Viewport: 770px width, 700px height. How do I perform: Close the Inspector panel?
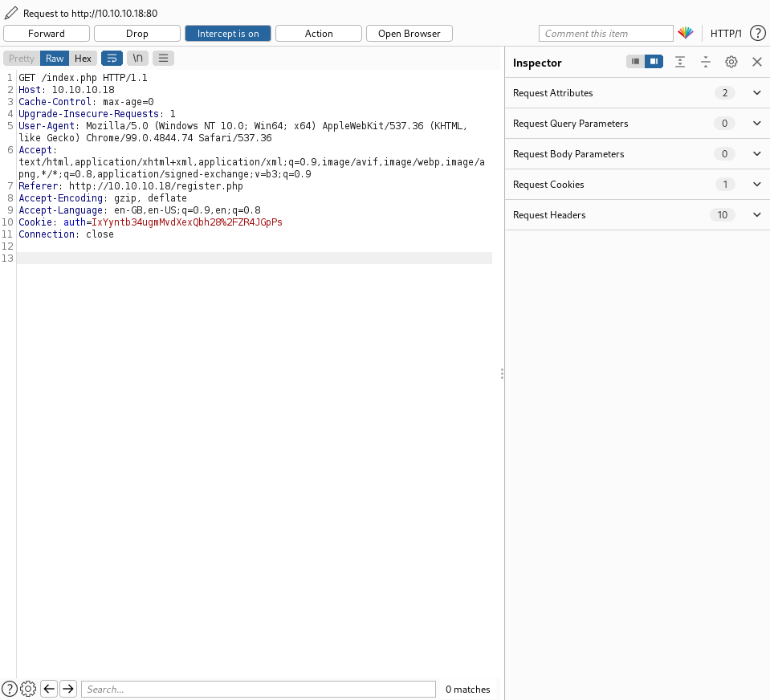click(756, 62)
